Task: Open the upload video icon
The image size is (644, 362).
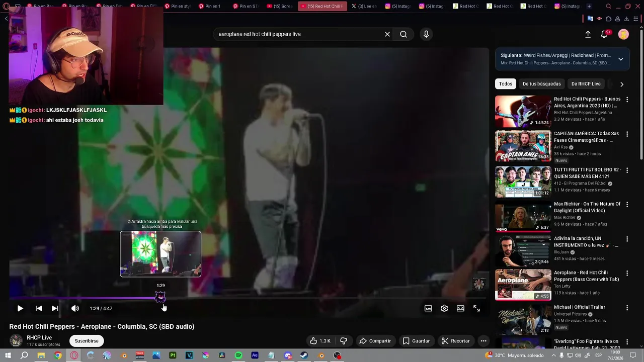Action: [x=588, y=34]
